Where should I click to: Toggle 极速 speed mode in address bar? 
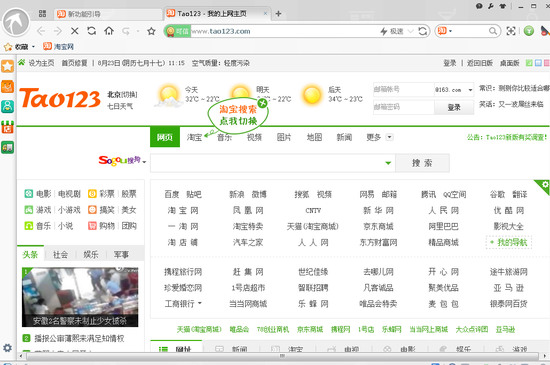[x=392, y=31]
